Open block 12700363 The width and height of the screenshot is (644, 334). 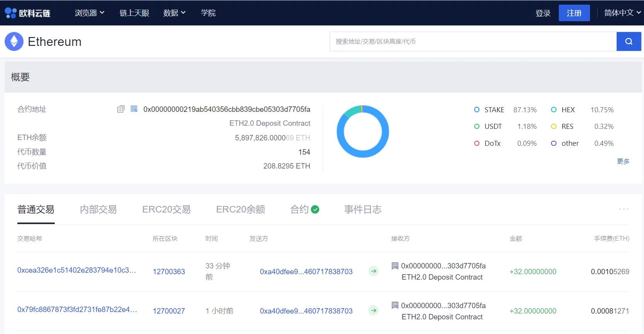click(x=169, y=272)
